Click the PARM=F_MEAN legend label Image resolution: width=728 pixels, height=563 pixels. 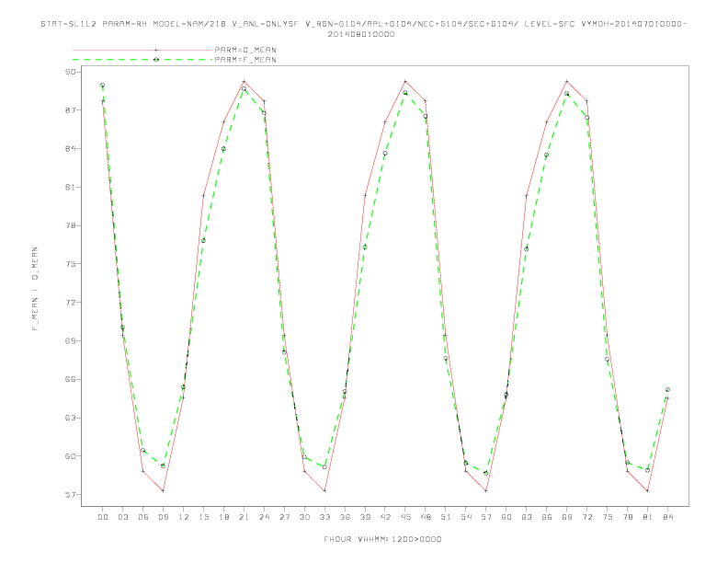245,60
